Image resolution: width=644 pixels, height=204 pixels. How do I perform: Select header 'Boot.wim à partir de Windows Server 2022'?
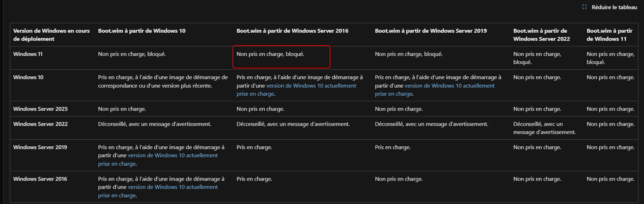pyautogui.click(x=542, y=35)
